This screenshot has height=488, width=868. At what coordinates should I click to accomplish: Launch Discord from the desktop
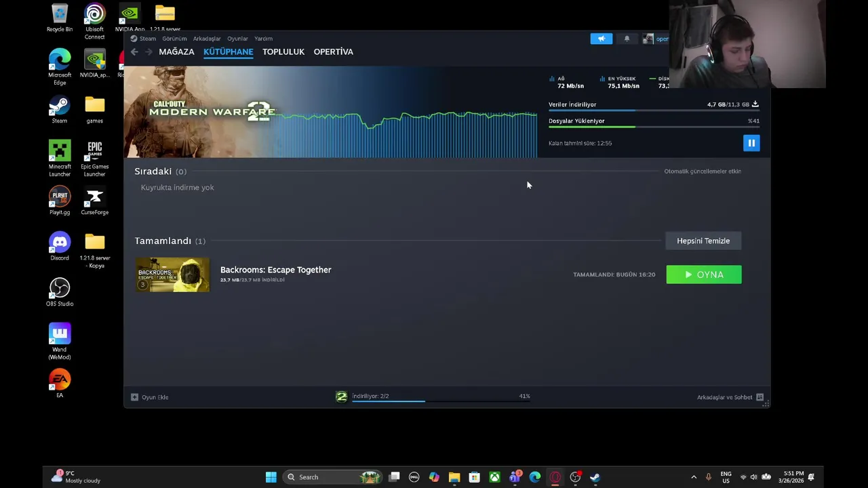coord(60,247)
